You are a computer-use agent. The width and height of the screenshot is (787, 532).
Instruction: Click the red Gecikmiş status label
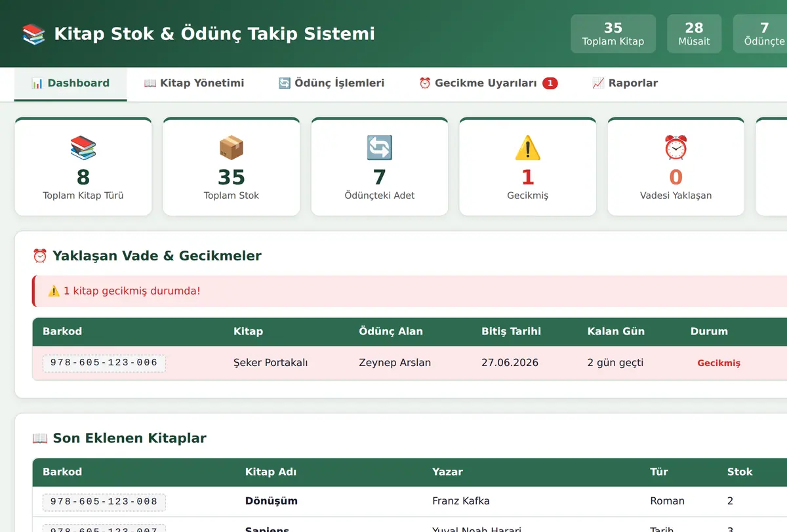pyautogui.click(x=719, y=363)
